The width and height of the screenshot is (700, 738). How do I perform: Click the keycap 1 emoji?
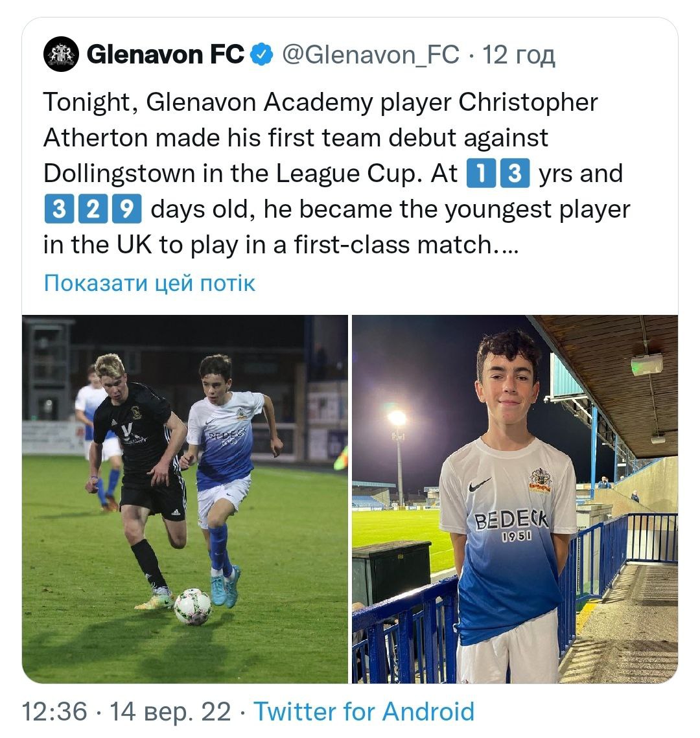point(481,173)
